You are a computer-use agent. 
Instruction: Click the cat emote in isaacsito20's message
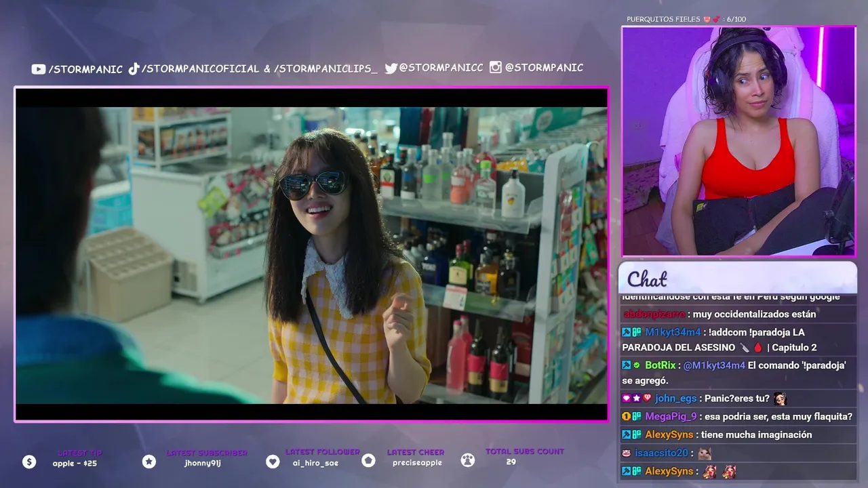(x=705, y=453)
